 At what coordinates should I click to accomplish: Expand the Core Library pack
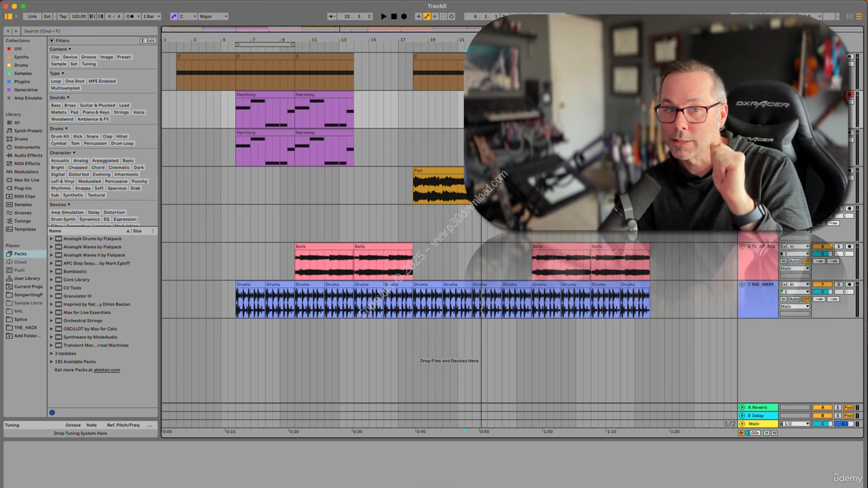click(52, 279)
